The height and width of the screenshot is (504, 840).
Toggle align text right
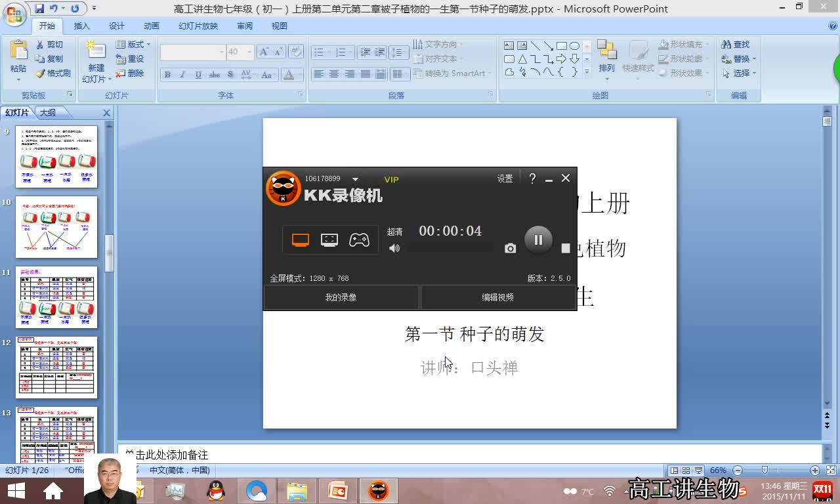pos(350,74)
